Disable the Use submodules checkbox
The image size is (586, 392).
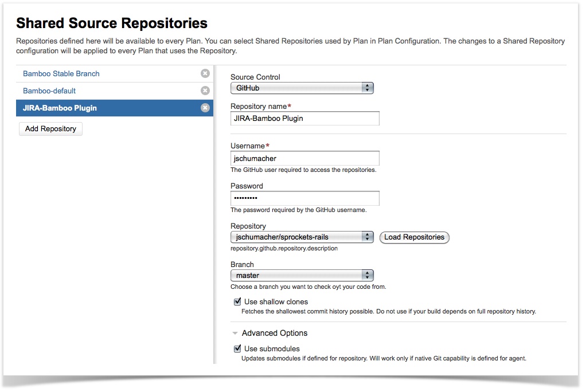pos(237,348)
